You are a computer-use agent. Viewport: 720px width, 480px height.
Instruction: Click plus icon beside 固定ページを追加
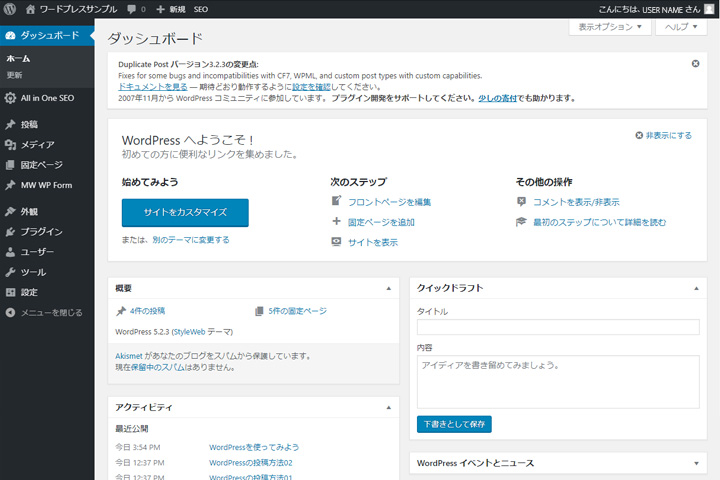[x=336, y=221]
